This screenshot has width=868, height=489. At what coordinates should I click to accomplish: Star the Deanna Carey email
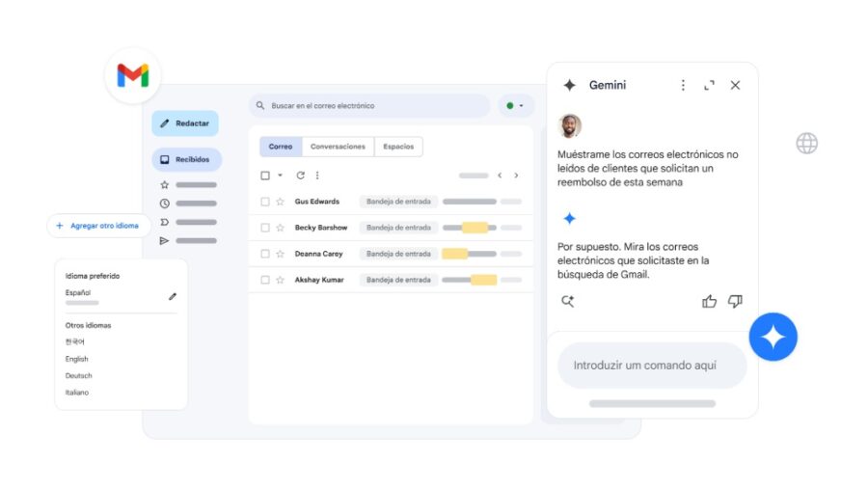pos(280,254)
